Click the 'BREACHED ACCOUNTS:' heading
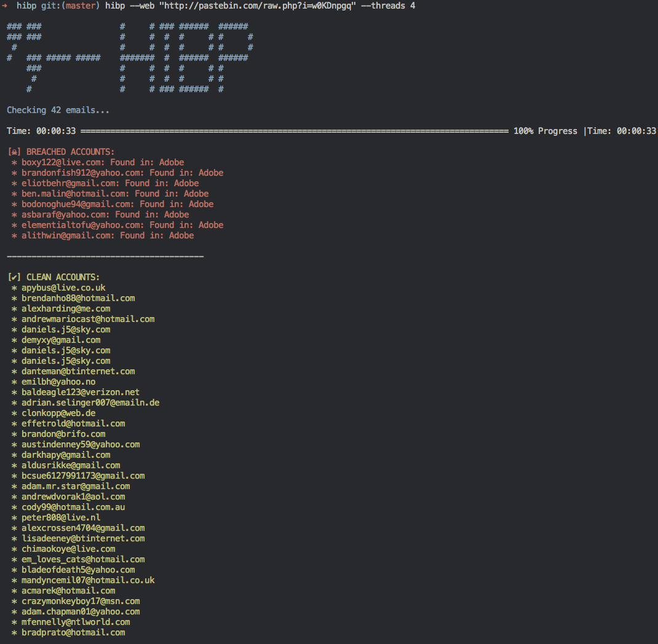Screen dimensions: 658x644 70,152
